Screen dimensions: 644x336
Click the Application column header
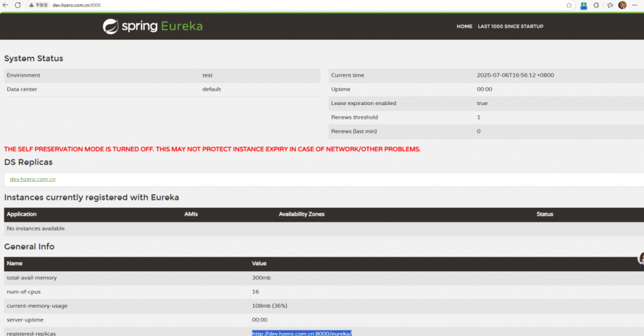point(22,215)
